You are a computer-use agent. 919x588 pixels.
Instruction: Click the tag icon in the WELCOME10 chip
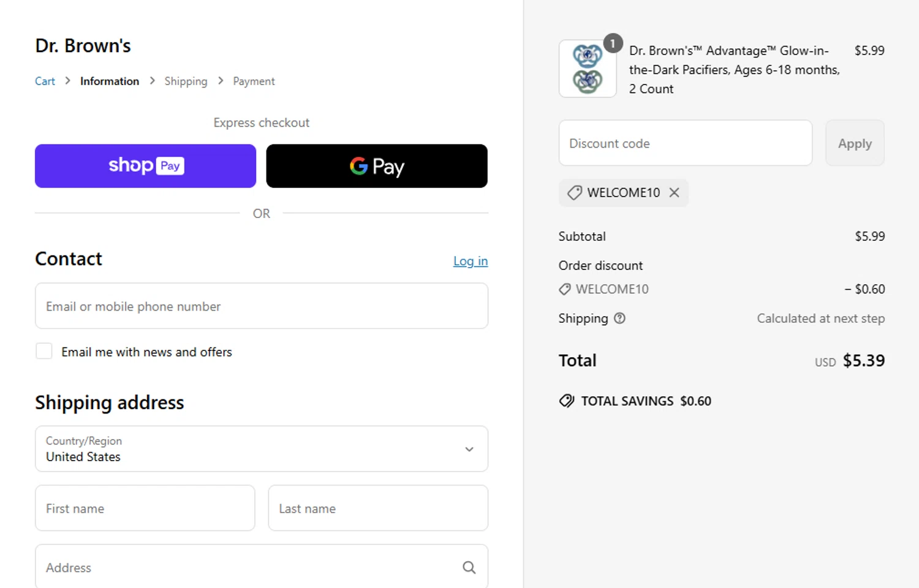tap(575, 192)
